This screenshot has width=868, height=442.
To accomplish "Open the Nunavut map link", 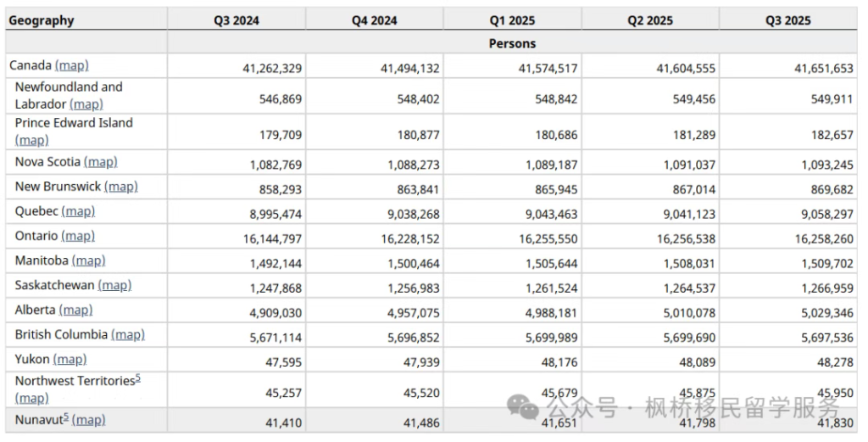I will [88, 420].
